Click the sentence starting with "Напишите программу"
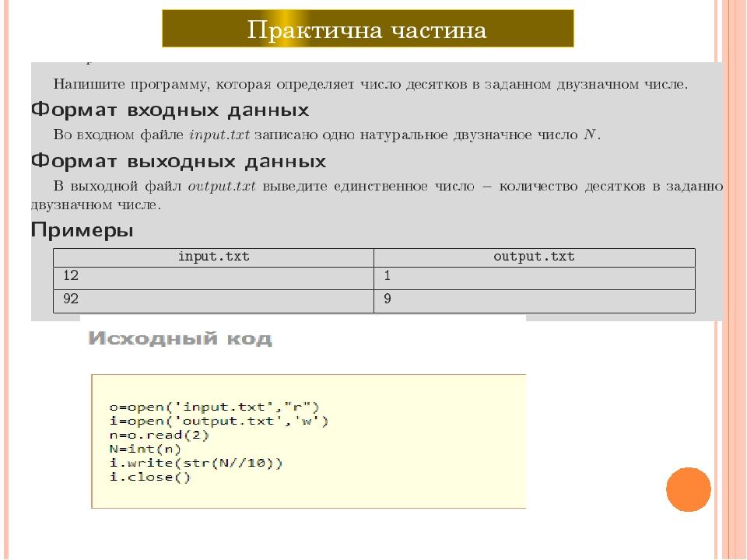The width and height of the screenshot is (747, 560). coord(370,84)
